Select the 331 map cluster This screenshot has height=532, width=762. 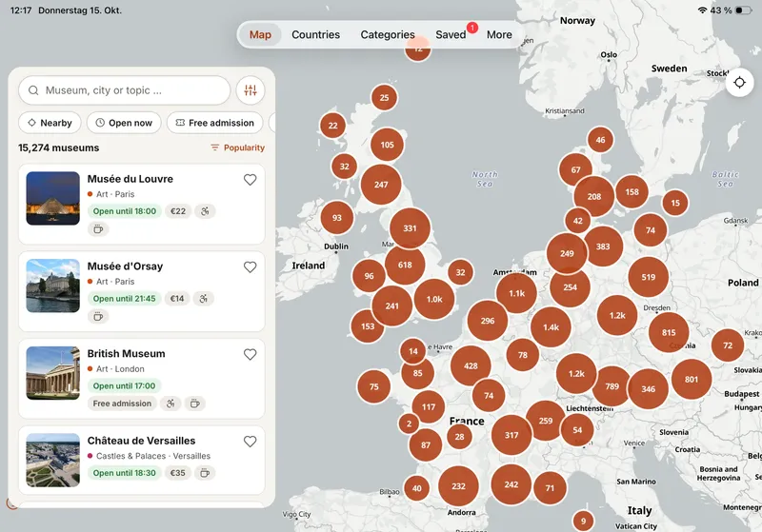pos(410,228)
